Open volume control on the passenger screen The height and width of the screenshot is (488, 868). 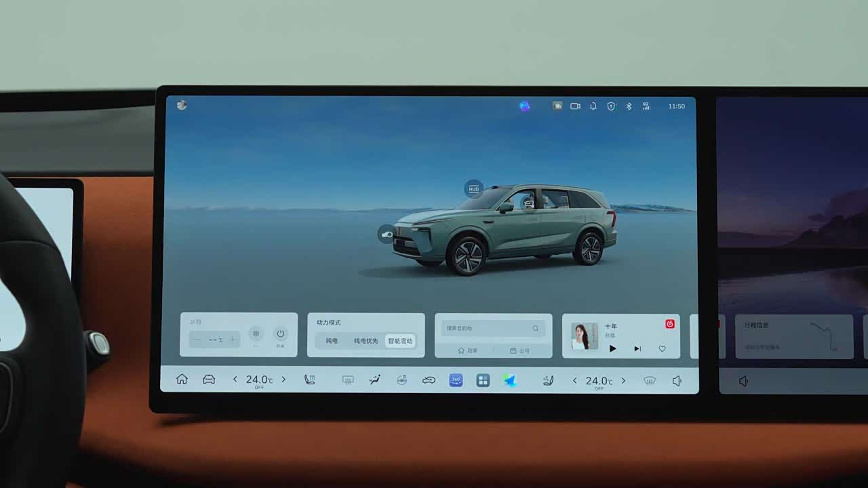743,381
